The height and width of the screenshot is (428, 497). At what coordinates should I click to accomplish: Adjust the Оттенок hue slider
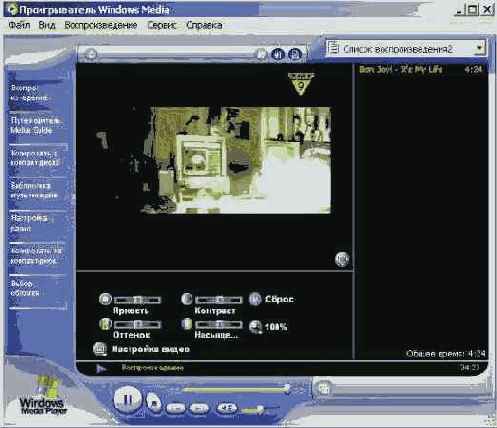click(137, 325)
